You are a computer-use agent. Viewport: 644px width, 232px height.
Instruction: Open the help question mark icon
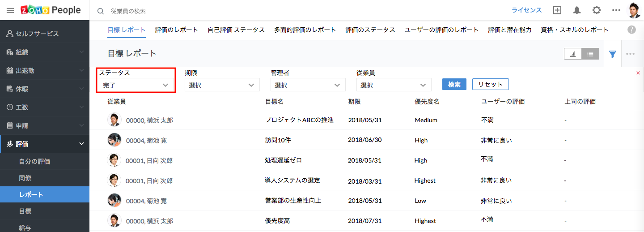point(631,30)
